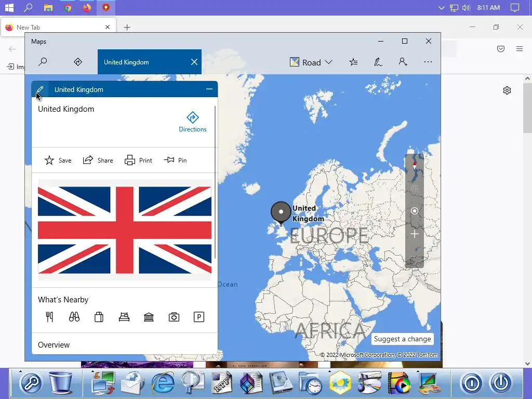Open Pocket icon in Firefox toolbar

click(x=500, y=49)
